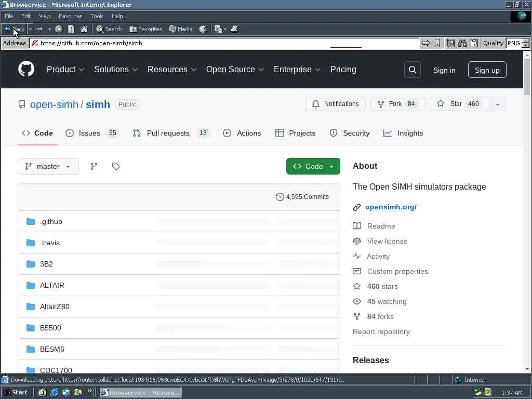The height and width of the screenshot is (399, 532).
Task: Open the 3B2 folder
Action: [x=46, y=264]
